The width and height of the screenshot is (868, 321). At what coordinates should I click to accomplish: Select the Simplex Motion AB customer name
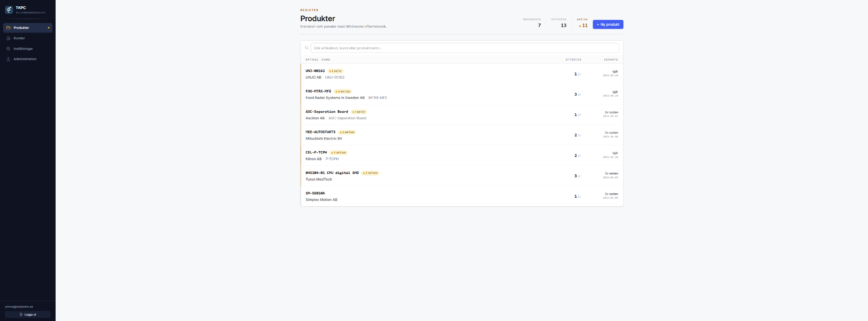pos(321,200)
